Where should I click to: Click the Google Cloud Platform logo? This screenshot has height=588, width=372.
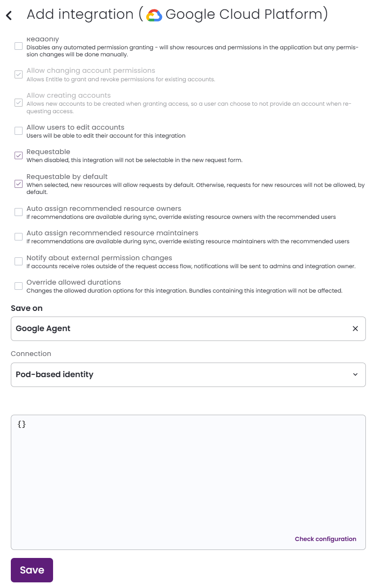pyautogui.click(x=154, y=15)
